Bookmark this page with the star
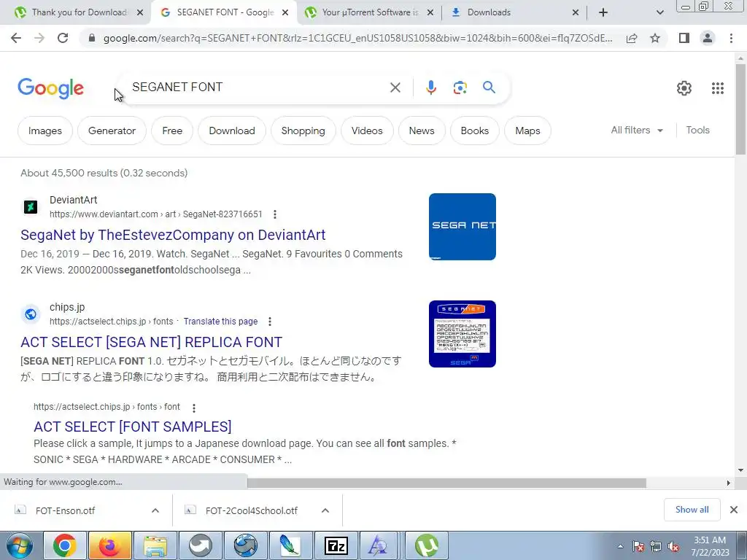Screen dimensions: 747x560 tap(655, 38)
